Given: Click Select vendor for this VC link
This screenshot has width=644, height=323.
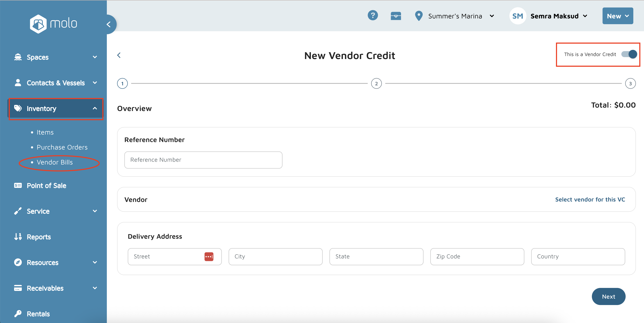Looking at the screenshot, I should click(x=590, y=200).
